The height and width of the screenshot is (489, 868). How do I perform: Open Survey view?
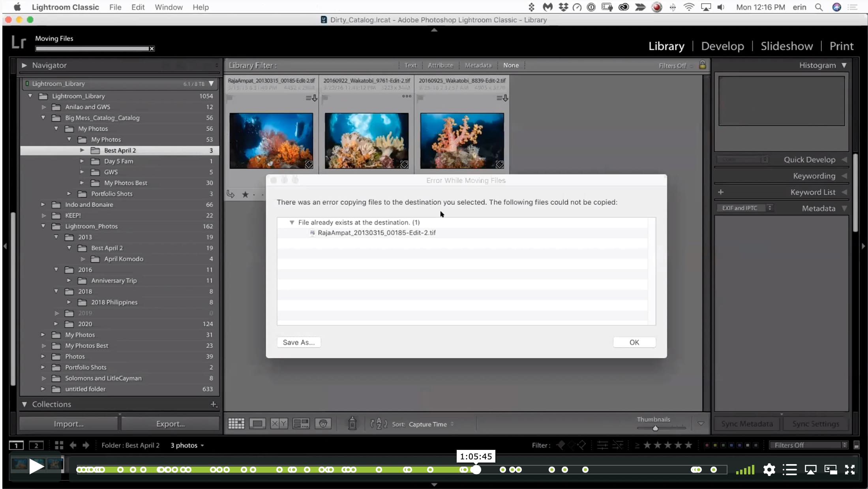(x=301, y=424)
